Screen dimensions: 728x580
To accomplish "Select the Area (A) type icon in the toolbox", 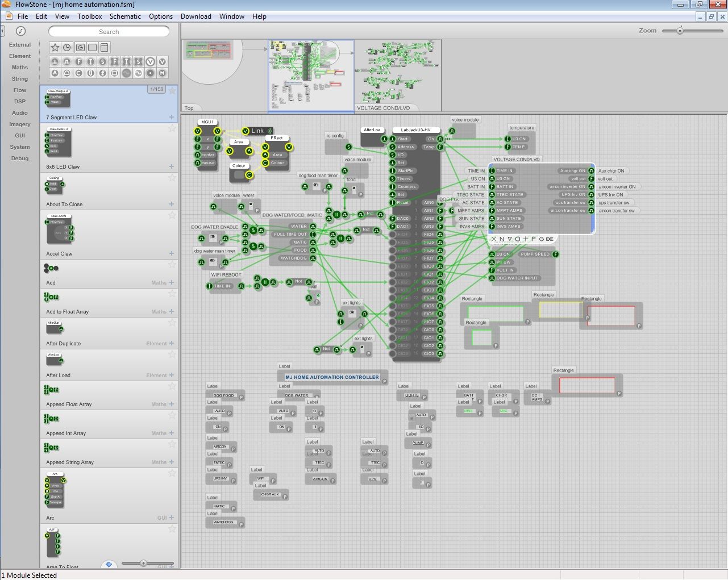I will (55, 73).
